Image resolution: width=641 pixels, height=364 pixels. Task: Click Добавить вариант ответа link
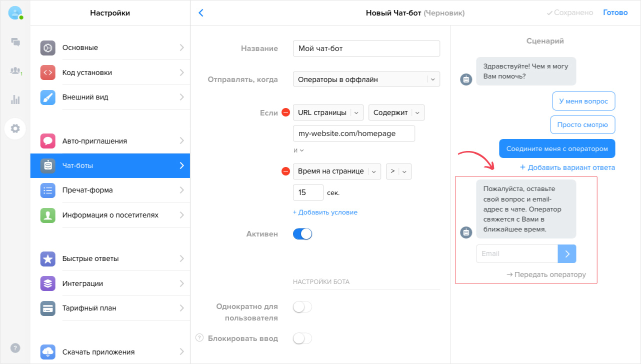pyautogui.click(x=567, y=167)
